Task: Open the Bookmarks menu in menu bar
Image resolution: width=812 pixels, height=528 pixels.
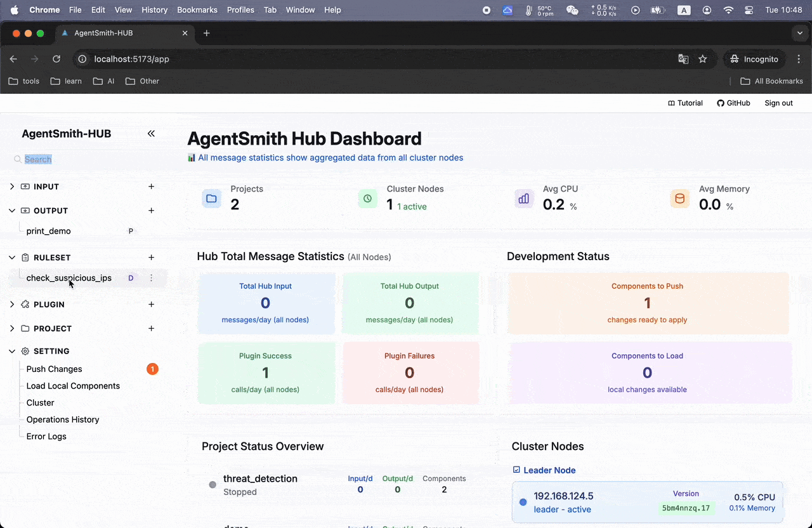Action: [x=197, y=10]
